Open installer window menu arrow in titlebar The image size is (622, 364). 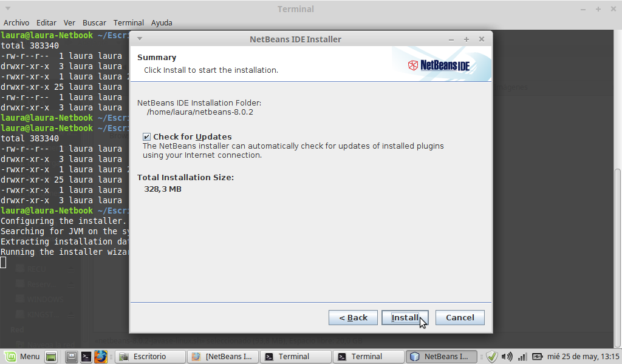pos(139,39)
